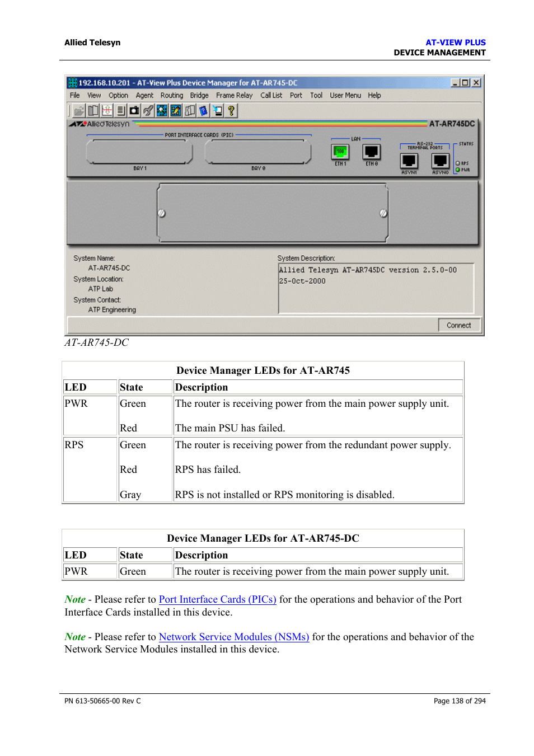Viewport: 534px width, 756px height.
Task: Click the 'The main PSU has failed.' description cell
Action: 230,428
